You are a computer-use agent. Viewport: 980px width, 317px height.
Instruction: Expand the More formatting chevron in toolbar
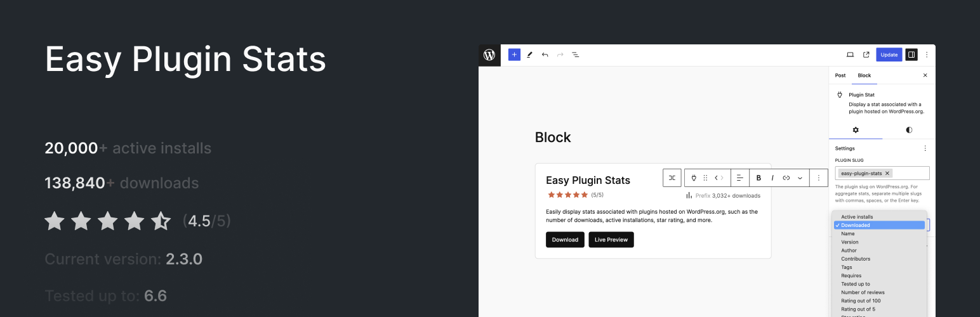click(x=800, y=178)
